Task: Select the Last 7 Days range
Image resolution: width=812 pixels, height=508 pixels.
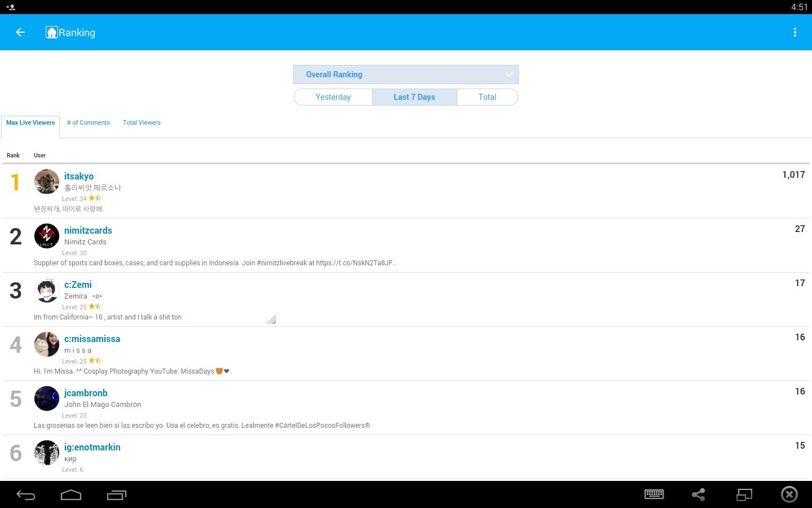Action: (414, 97)
